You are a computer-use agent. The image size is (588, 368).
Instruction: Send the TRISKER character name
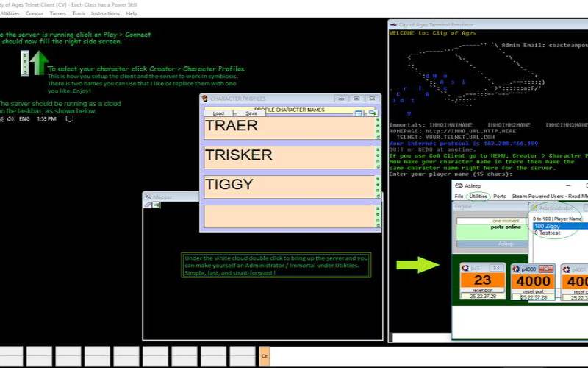(379, 157)
